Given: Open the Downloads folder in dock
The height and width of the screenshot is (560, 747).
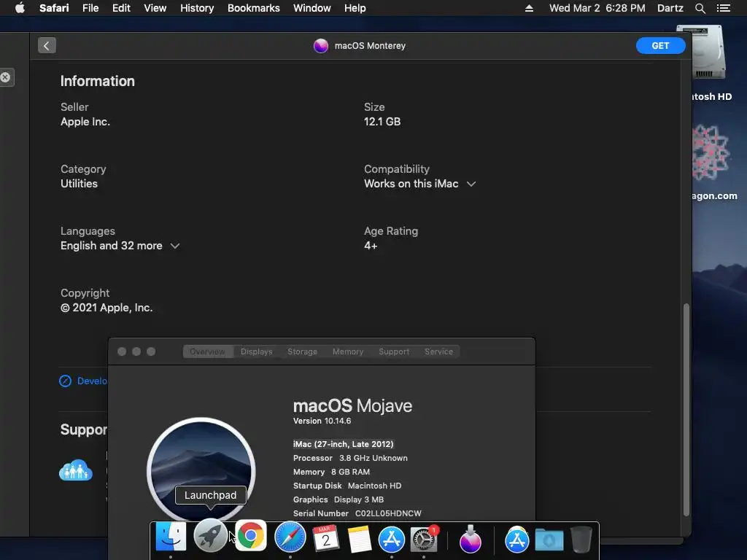Looking at the screenshot, I should pos(549,540).
